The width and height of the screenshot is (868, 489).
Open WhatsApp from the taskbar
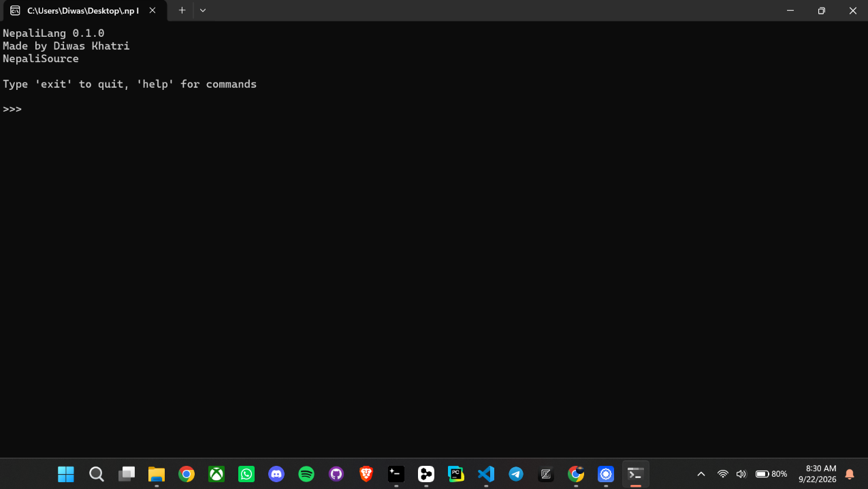[246, 474]
